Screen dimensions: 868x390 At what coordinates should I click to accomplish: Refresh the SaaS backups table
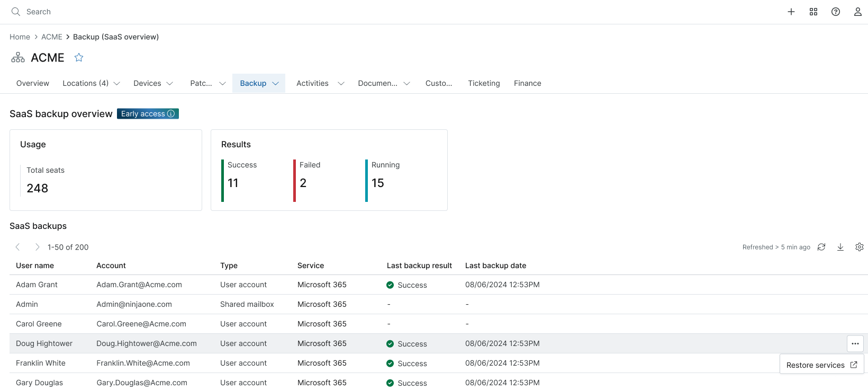pyautogui.click(x=821, y=247)
